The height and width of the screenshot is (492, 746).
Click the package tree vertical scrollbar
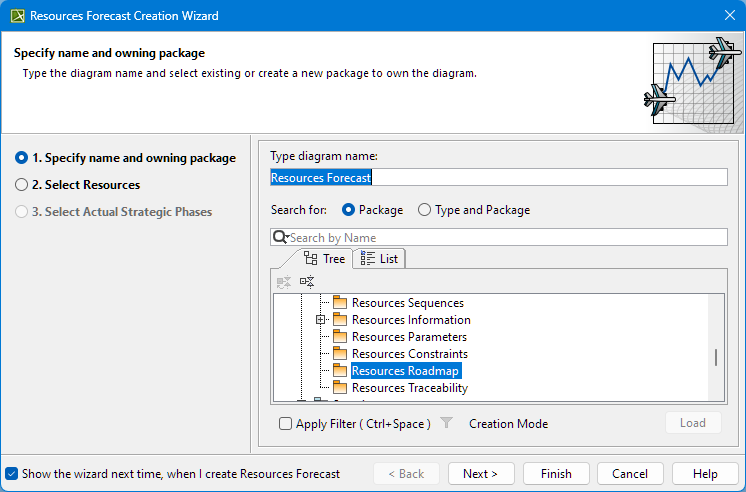[715, 357]
